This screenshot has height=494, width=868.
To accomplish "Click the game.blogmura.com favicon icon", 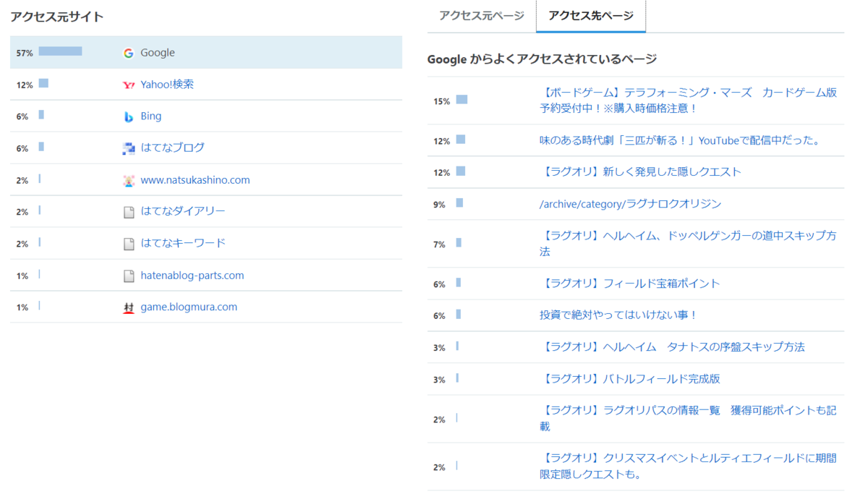I will 129,307.
